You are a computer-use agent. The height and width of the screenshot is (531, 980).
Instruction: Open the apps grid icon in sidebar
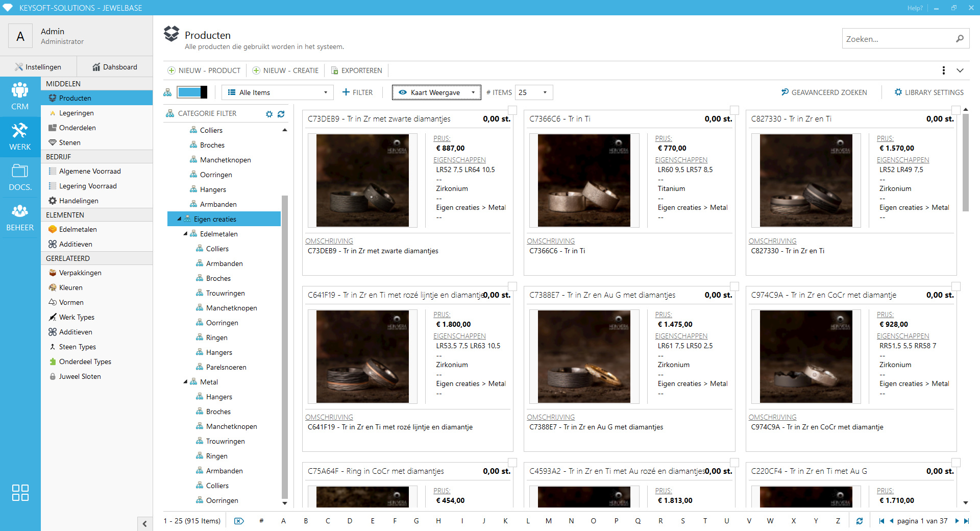[20, 493]
